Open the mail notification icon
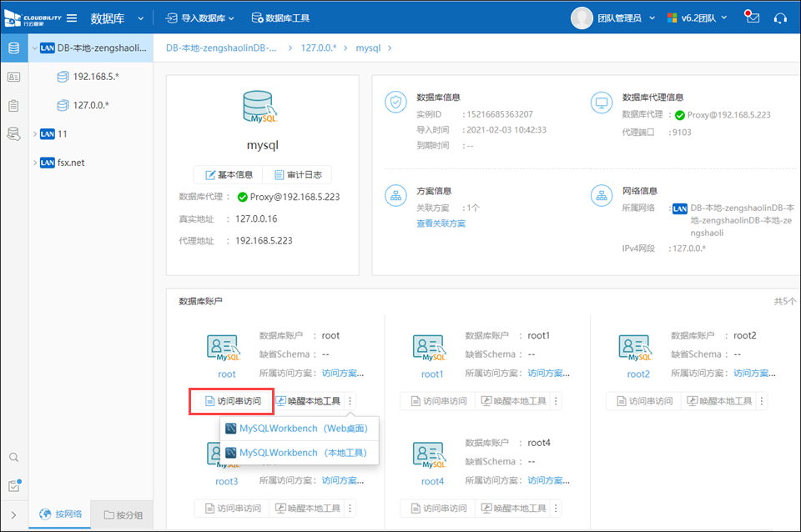This screenshot has width=801, height=532. (753, 18)
